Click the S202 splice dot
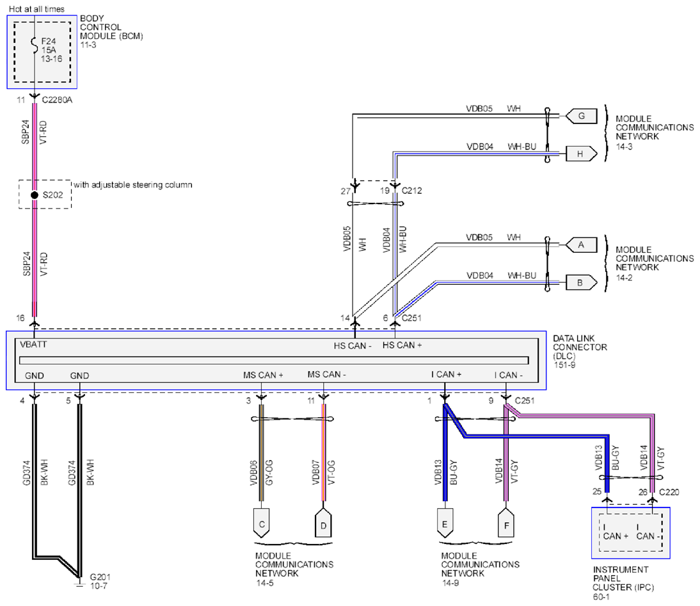Image resolution: width=700 pixels, height=606 pixels. [x=35, y=195]
